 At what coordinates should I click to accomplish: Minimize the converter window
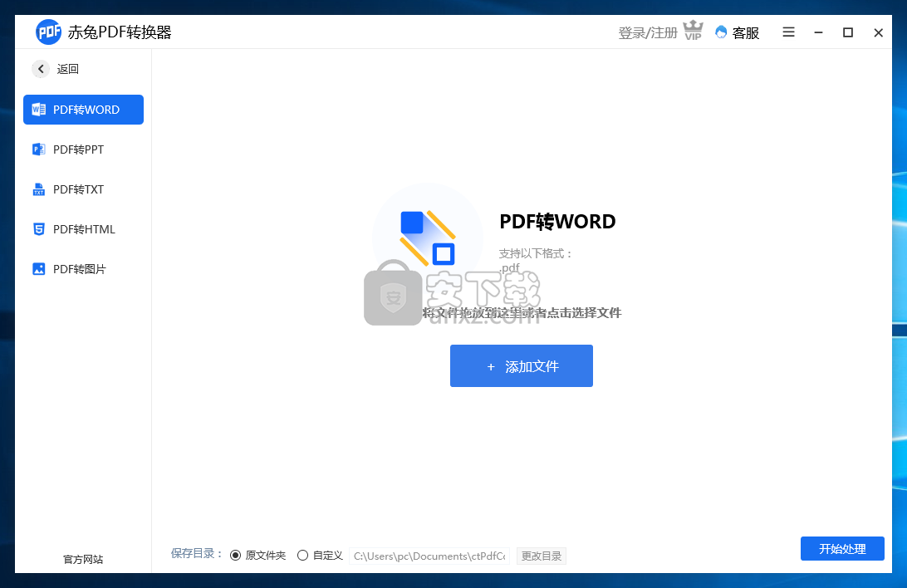click(x=818, y=32)
